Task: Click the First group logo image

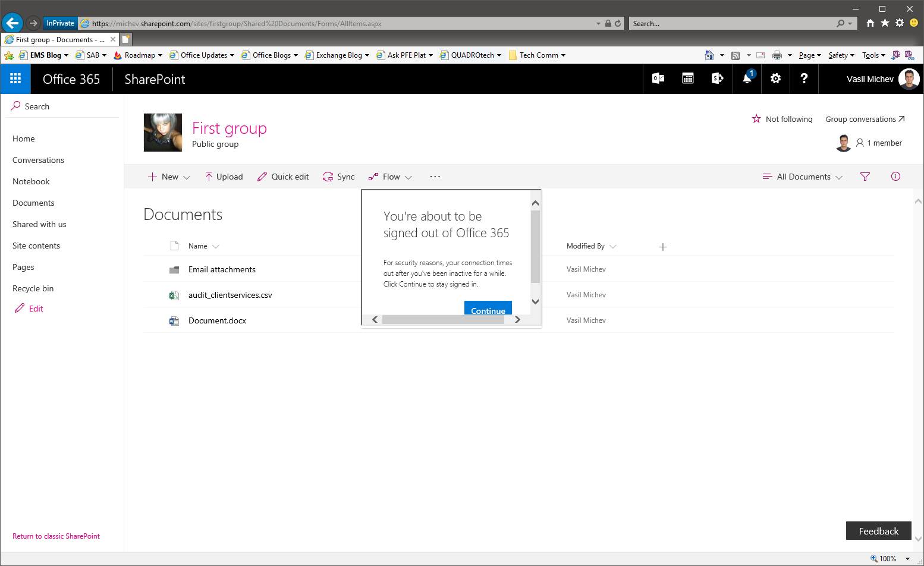Action: pyautogui.click(x=163, y=133)
